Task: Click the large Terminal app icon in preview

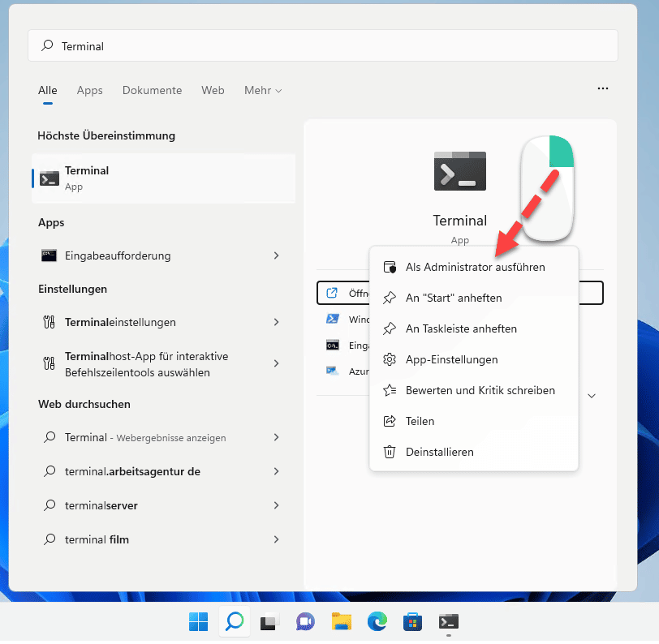Action: coord(460,171)
